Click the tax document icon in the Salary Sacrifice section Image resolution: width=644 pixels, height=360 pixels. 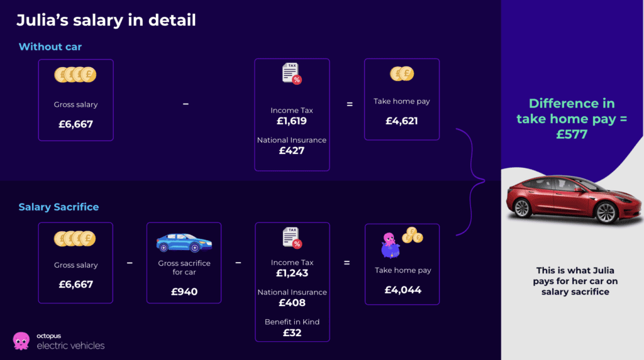click(292, 237)
